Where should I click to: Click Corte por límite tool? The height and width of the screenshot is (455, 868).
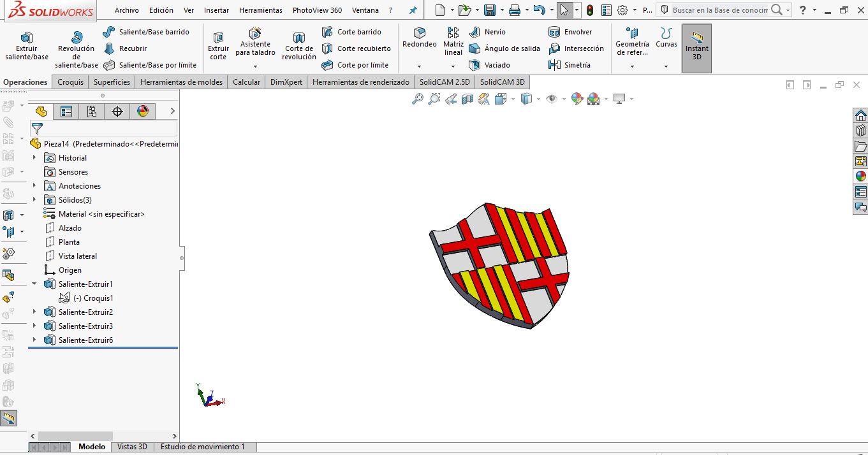pyautogui.click(x=355, y=65)
